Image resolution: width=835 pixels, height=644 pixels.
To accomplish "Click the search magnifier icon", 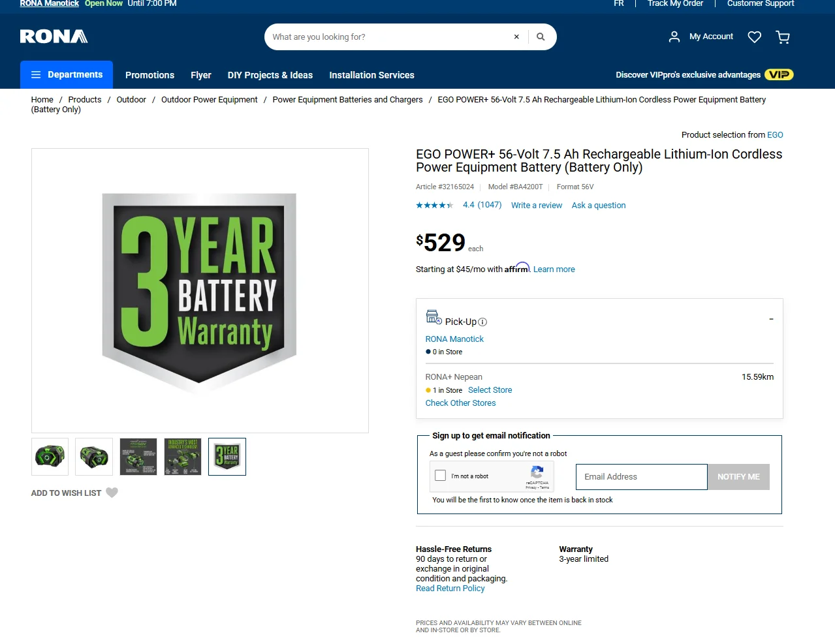I will (x=541, y=37).
